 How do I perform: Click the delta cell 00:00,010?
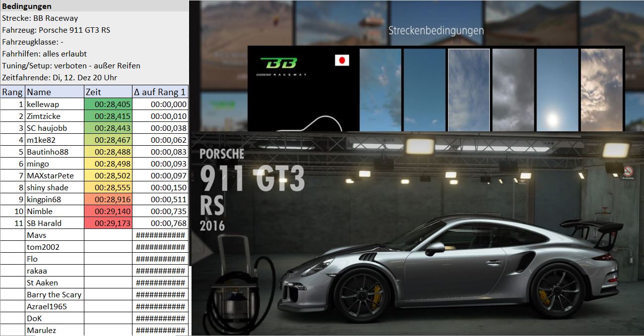click(160, 116)
